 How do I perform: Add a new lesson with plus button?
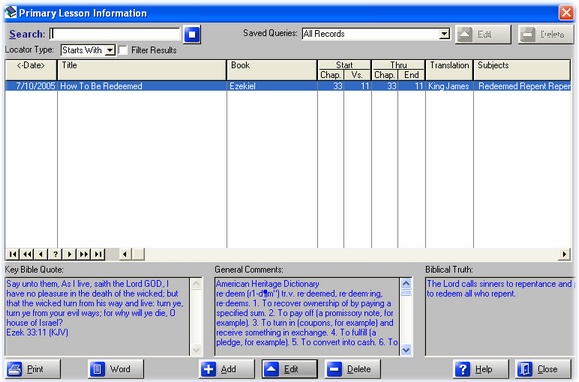(x=227, y=369)
